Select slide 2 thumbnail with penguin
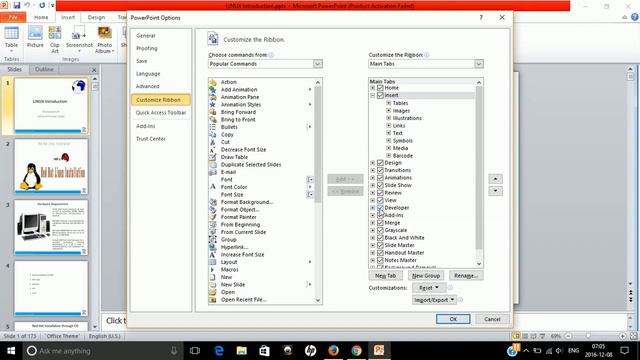The width and height of the screenshot is (640, 360). (51, 167)
